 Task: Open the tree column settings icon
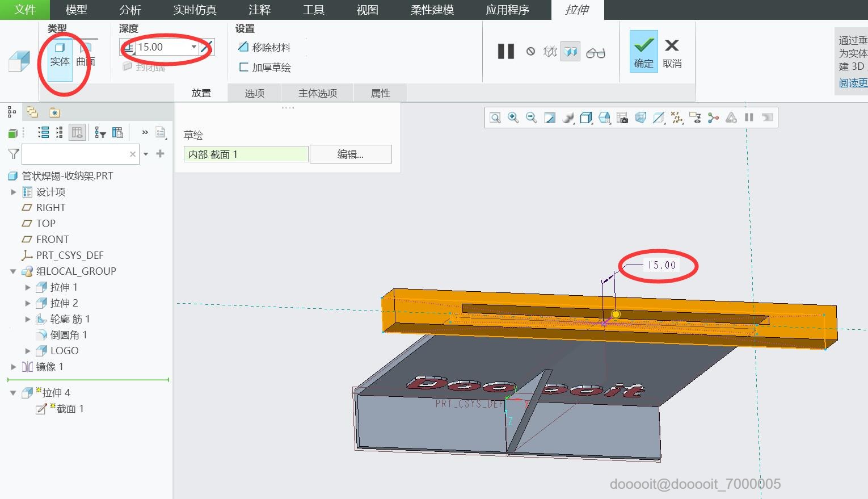[117, 133]
